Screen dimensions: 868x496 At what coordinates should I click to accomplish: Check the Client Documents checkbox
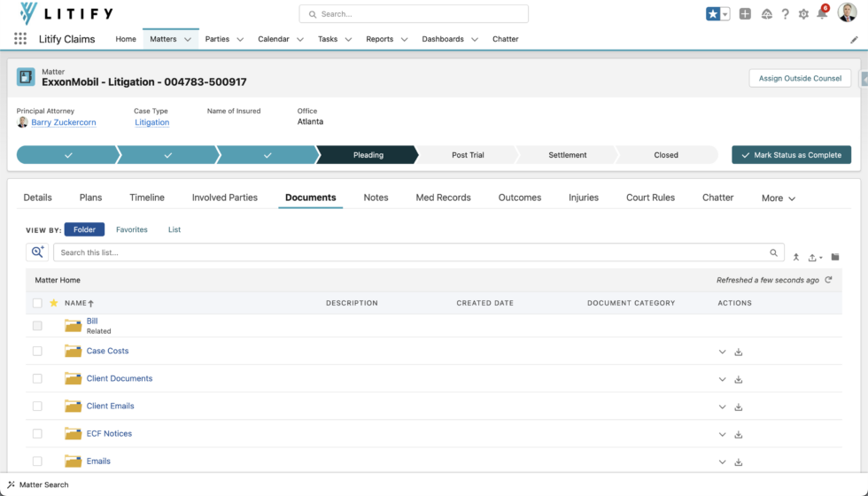[37, 379]
